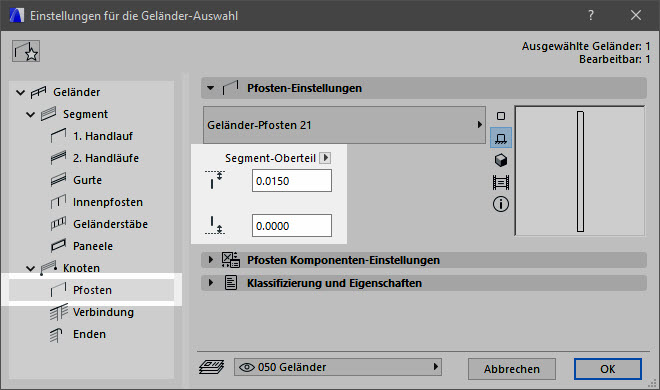Select the 3D preview cube icon
Image resolution: width=660 pixels, height=390 pixels.
coord(501,160)
